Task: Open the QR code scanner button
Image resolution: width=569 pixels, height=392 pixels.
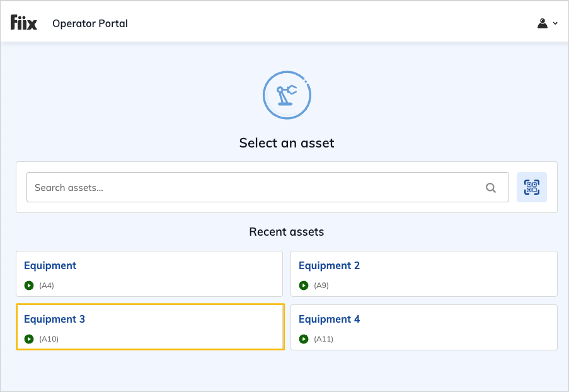Action: [531, 187]
